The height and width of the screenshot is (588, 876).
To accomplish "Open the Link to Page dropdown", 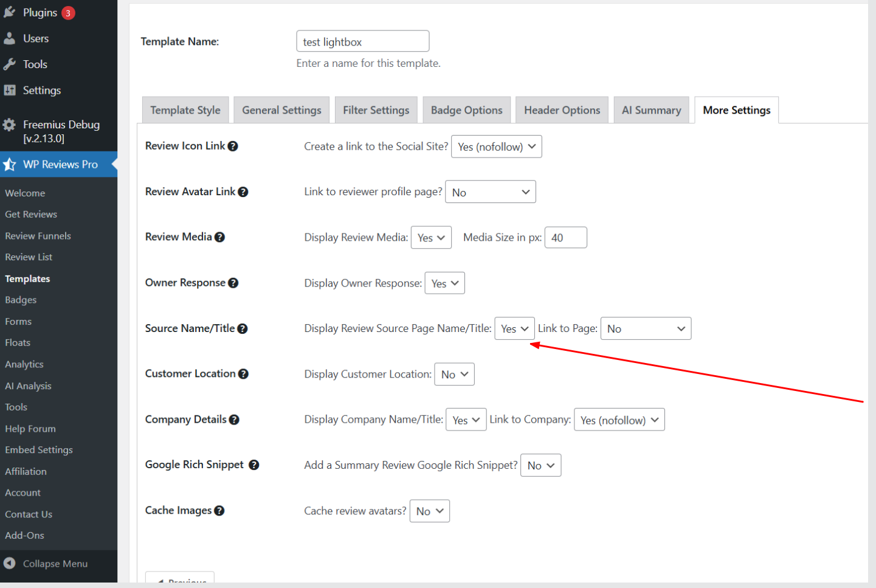I will tap(646, 329).
